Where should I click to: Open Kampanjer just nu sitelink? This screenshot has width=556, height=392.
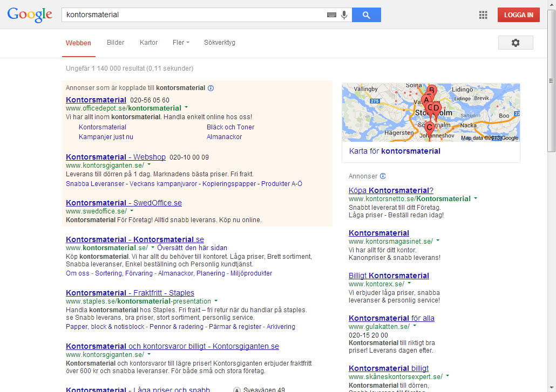106,137
